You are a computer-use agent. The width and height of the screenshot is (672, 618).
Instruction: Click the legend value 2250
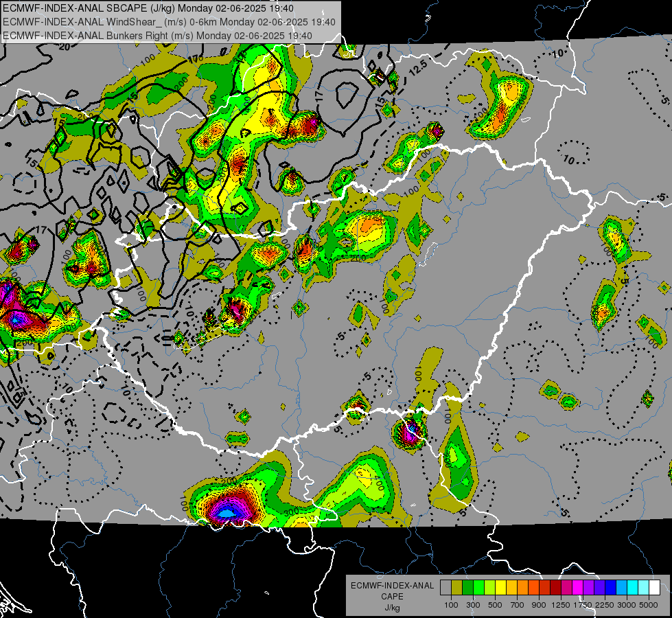tap(605, 605)
